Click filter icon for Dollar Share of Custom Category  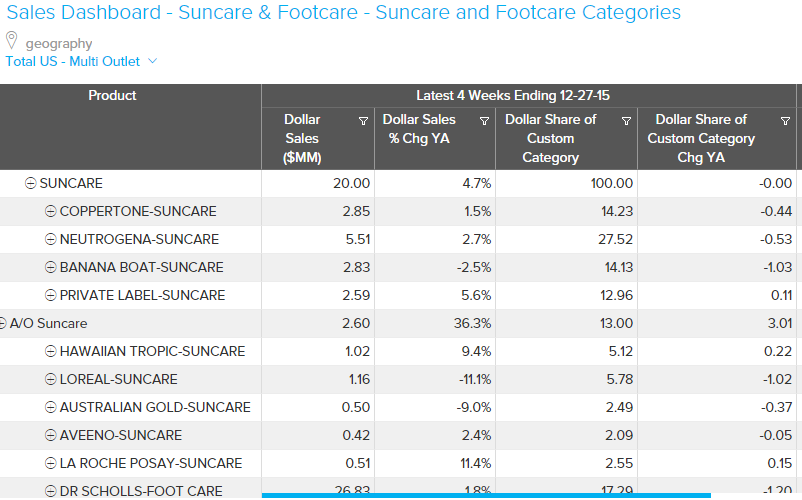click(626, 121)
